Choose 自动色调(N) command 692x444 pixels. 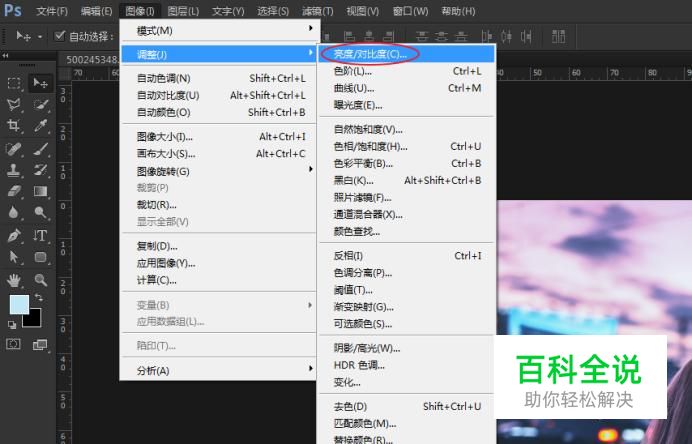[218, 79]
